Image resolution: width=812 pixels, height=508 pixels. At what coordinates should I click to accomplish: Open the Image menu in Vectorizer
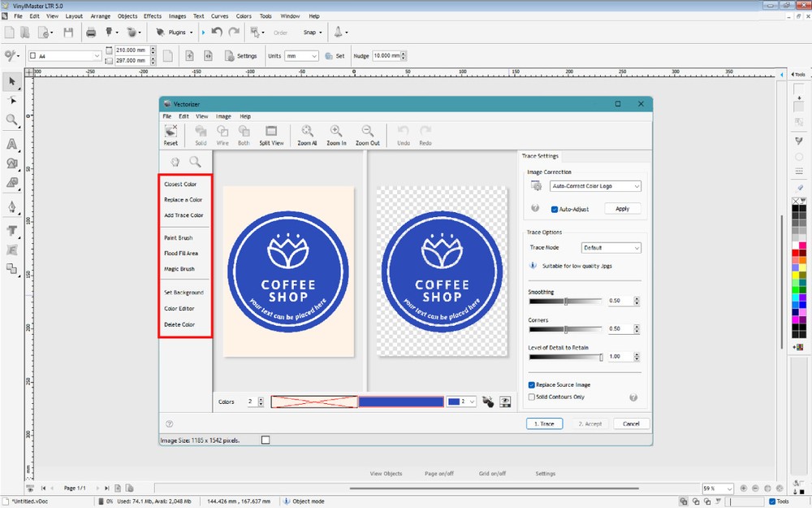[x=222, y=115]
